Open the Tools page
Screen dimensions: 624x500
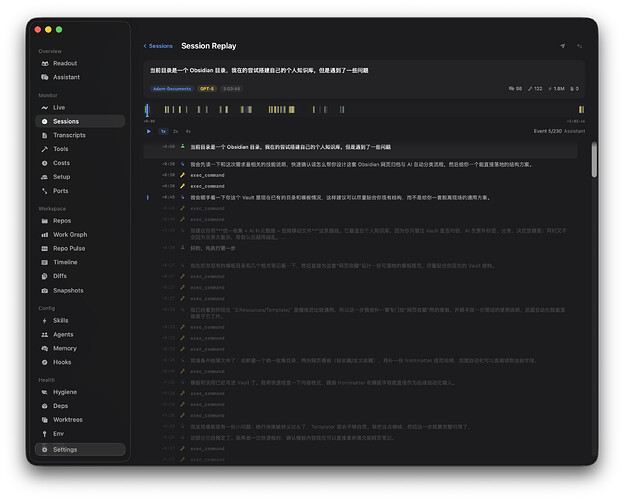(80, 149)
